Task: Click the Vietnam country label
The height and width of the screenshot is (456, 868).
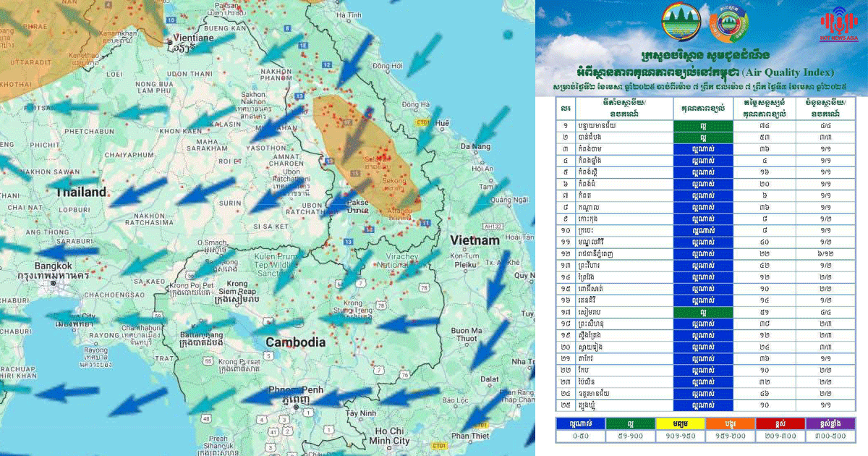Action: click(x=475, y=240)
